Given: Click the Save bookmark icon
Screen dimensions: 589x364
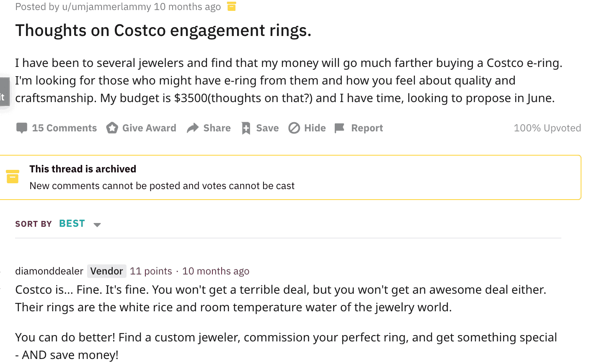Looking at the screenshot, I should 246,128.
